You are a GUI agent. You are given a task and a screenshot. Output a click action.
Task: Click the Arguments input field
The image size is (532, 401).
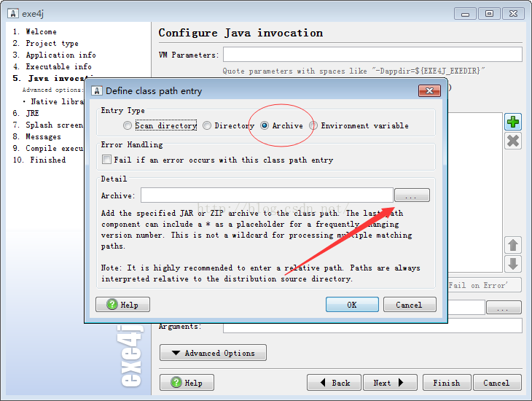pos(372,326)
